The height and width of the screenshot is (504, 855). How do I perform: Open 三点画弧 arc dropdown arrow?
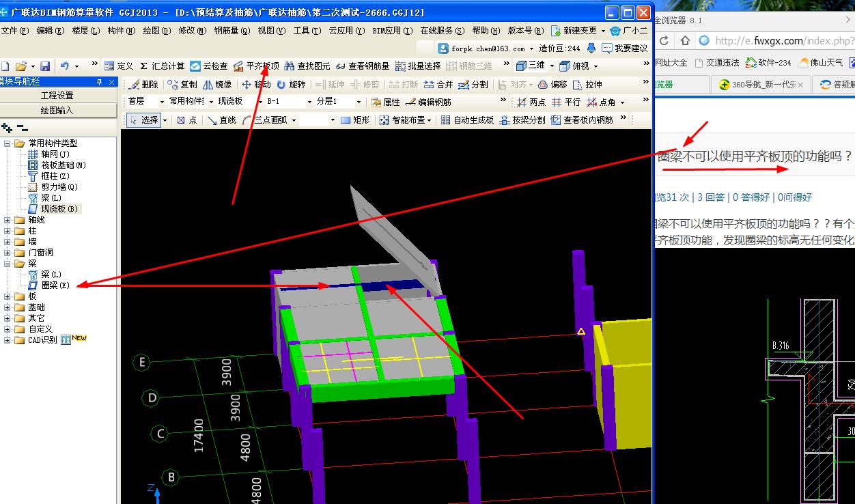(294, 120)
